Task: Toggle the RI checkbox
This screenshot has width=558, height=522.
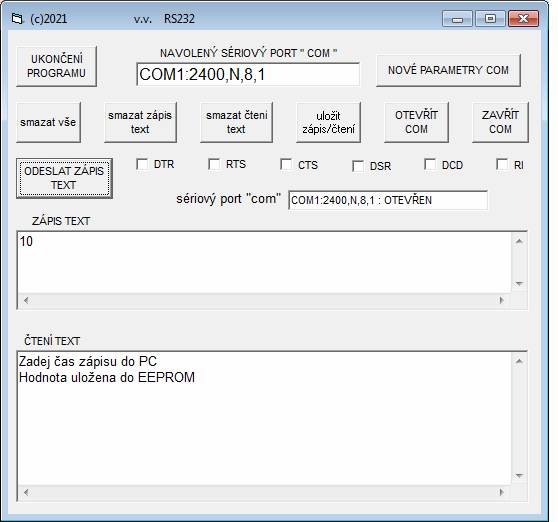Action: point(502,164)
